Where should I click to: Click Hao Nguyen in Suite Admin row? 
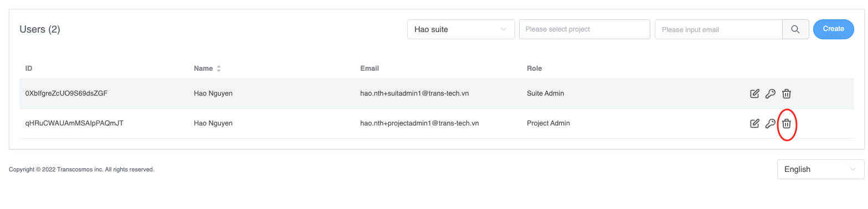coord(213,93)
